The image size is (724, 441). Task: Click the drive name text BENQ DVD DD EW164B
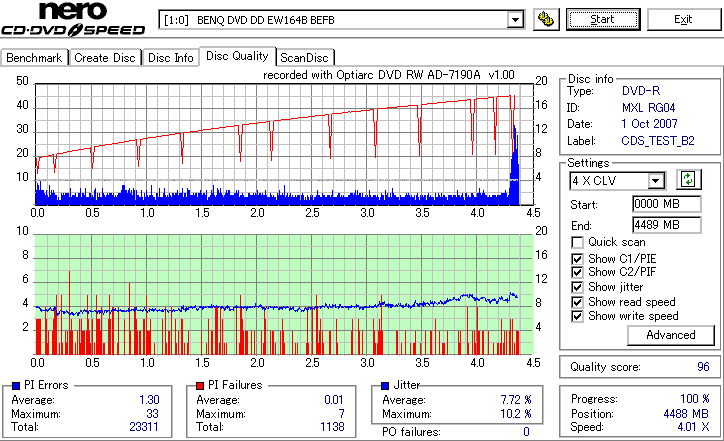[x=265, y=20]
